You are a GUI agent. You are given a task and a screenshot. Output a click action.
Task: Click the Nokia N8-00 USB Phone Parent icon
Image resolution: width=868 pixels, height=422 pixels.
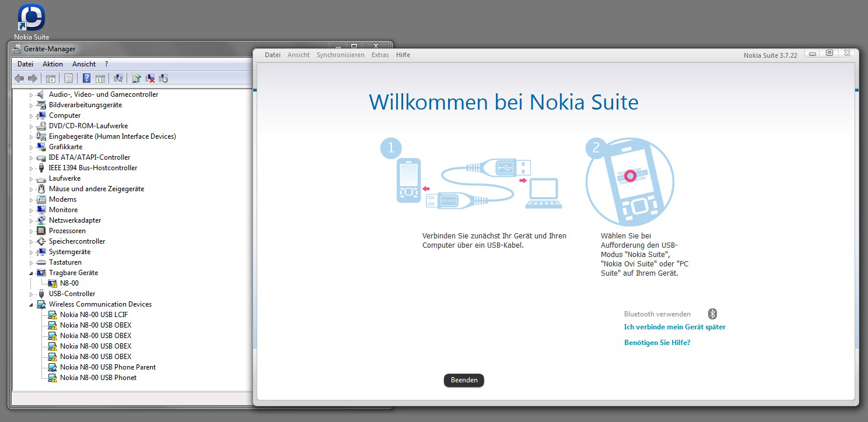52,367
